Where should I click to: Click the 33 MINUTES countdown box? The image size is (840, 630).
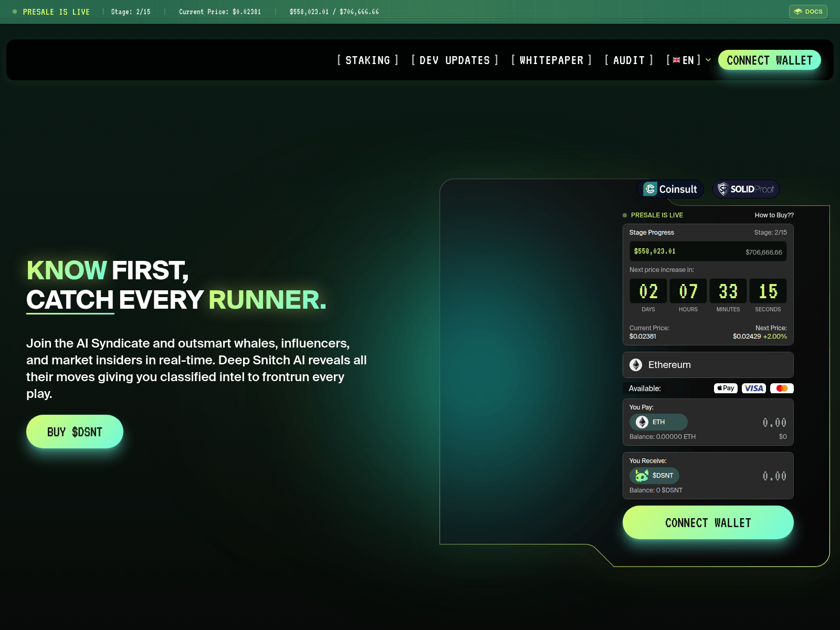728,291
